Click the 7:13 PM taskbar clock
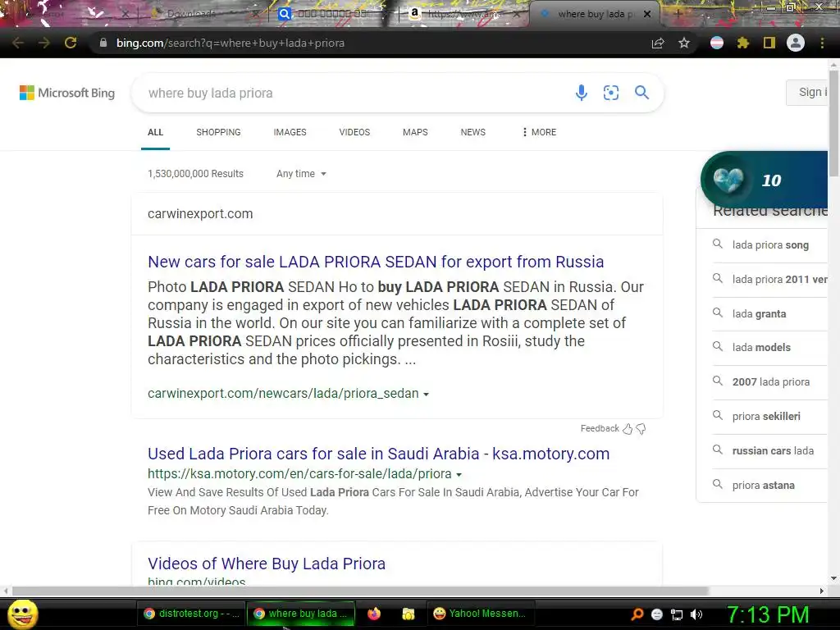The height and width of the screenshot is (630, 840). click(x=768, y=614)
